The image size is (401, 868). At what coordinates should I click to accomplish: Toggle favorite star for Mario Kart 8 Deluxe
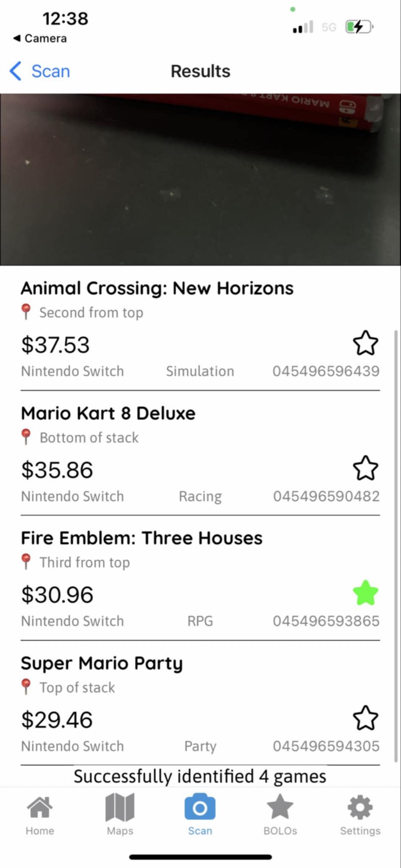(x=365, y=468)
